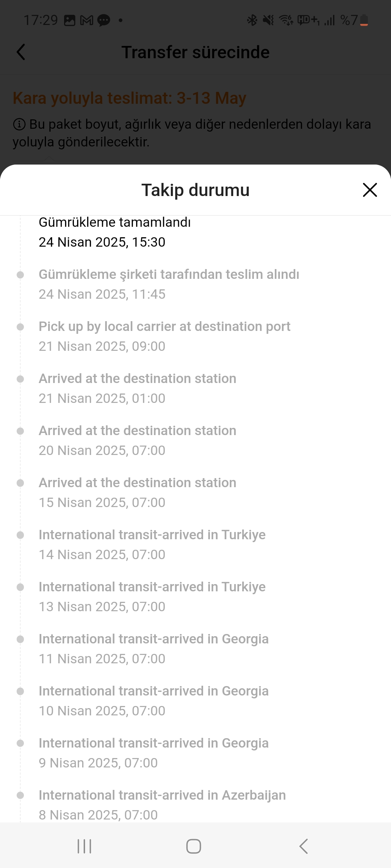Tap the battery indicator in status bar

pos(364,20)
